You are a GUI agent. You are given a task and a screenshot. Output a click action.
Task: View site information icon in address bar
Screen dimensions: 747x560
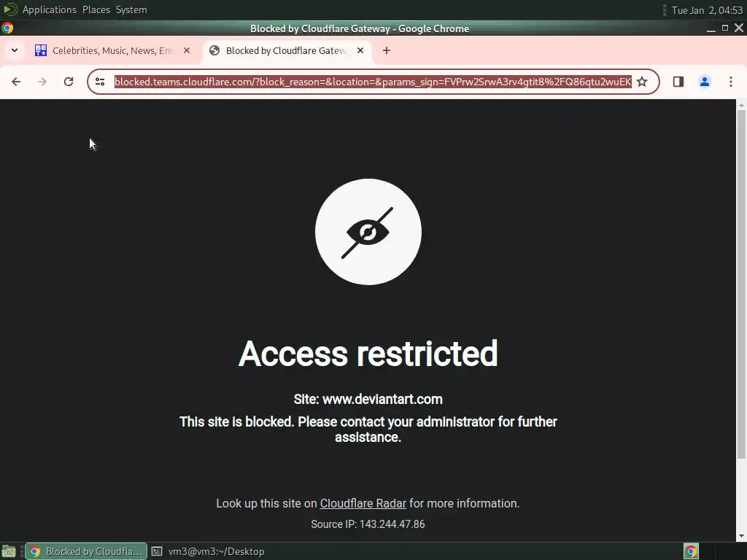[x=100, y=82]
